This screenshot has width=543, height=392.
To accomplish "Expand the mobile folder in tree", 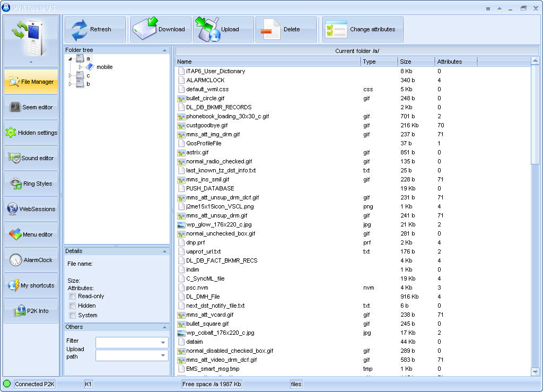I will (x=81, y=67).
